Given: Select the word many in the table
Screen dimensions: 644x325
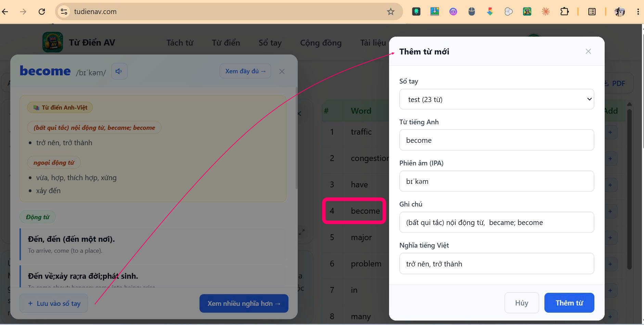Looking at the screenshot, I should click(361, 316).
